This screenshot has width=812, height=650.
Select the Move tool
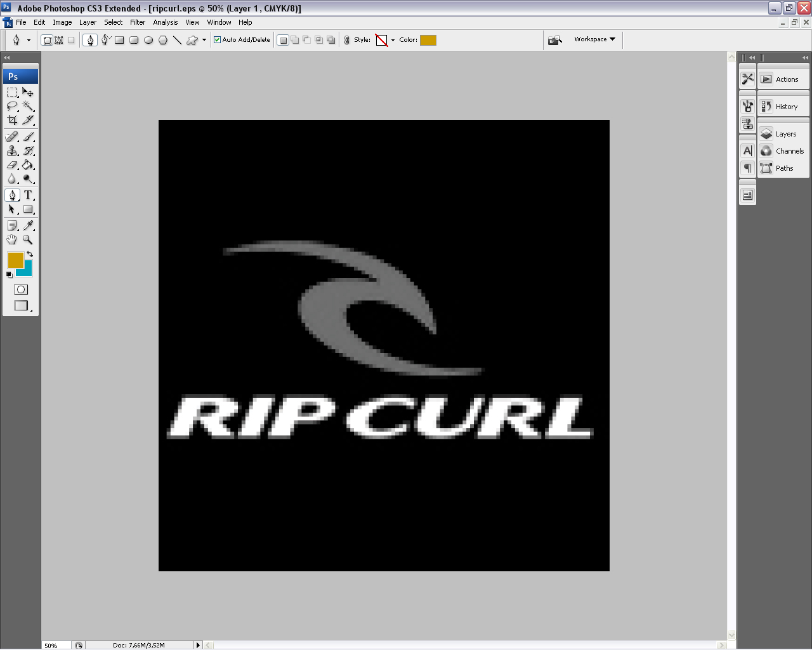pos(28,92)
